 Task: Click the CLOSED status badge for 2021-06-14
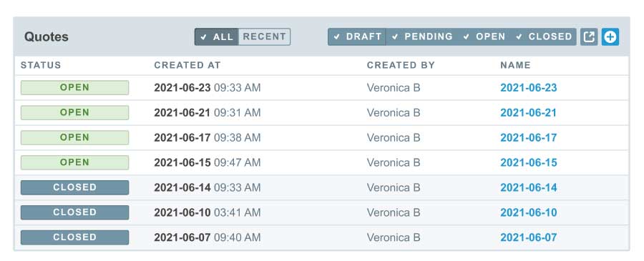(x=74, y=187)
